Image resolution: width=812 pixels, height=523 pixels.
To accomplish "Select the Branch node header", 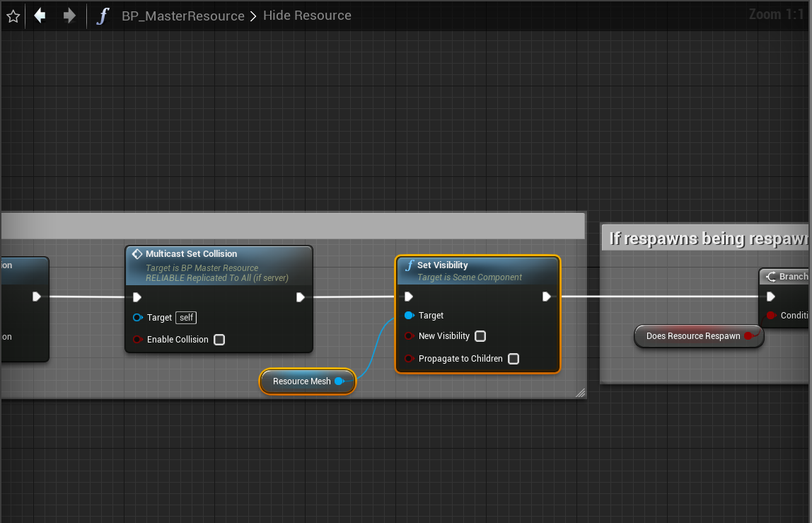I will 789,277.
